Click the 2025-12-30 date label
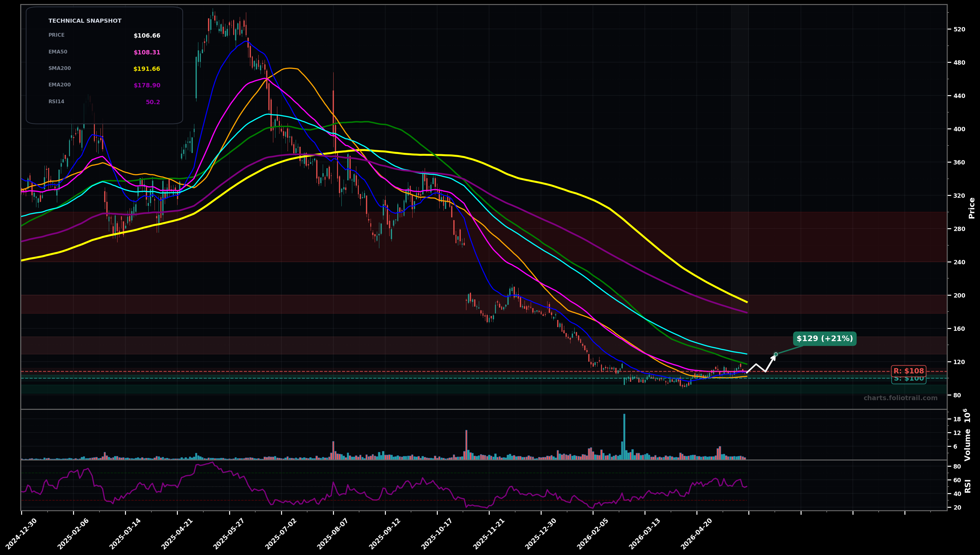This screenshot has height=555, width=980. (x=540, y=534)
